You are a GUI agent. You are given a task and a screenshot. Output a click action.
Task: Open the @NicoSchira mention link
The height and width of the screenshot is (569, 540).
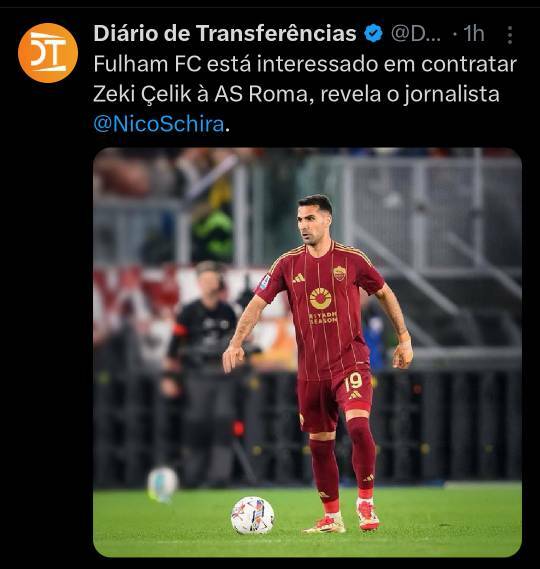(x=159, y=124)
